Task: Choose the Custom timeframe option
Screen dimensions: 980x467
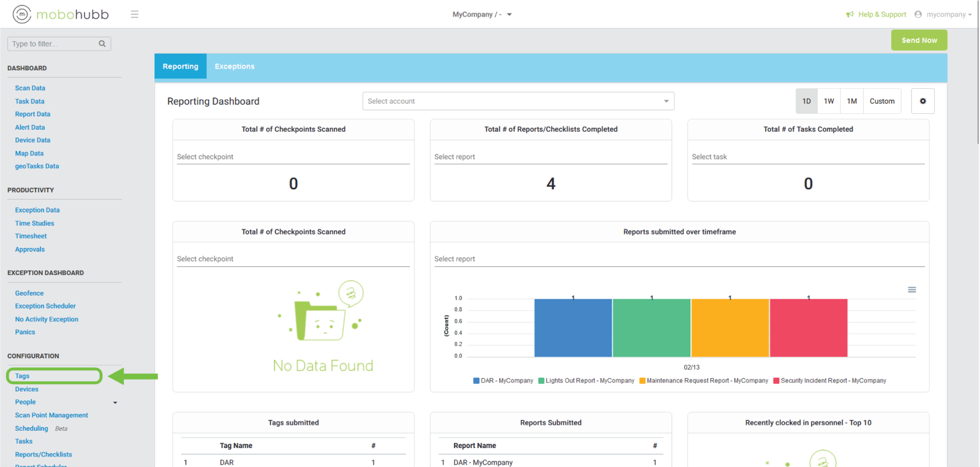Action: point(881,101)
